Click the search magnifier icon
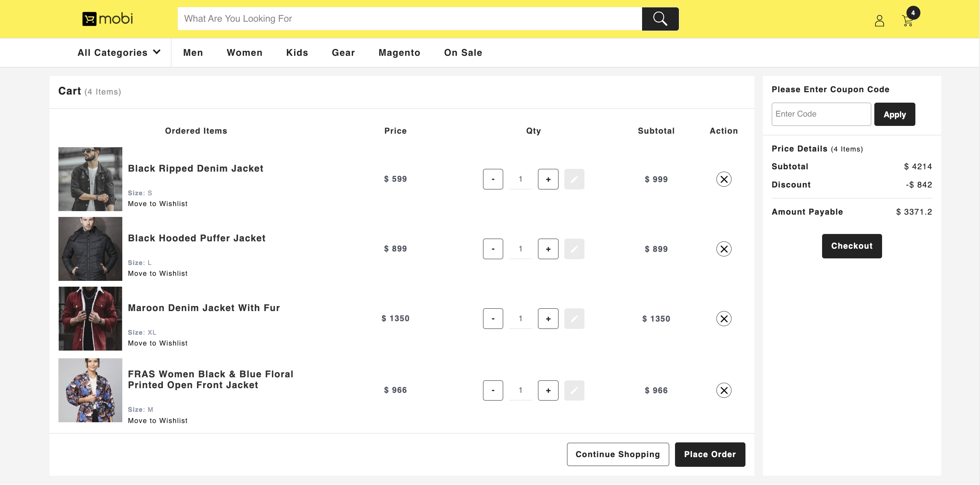980x485 pixels. [660, 19]
